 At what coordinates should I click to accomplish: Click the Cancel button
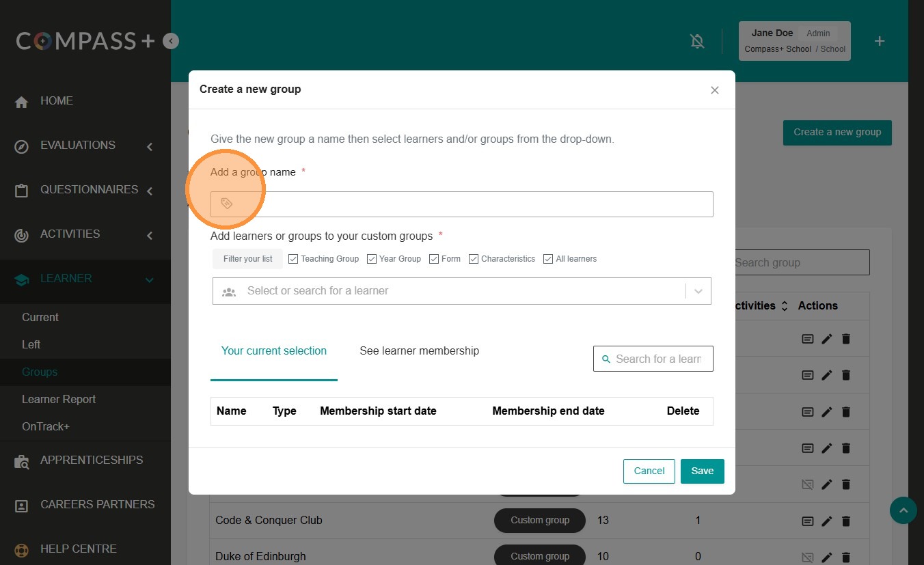649,471
